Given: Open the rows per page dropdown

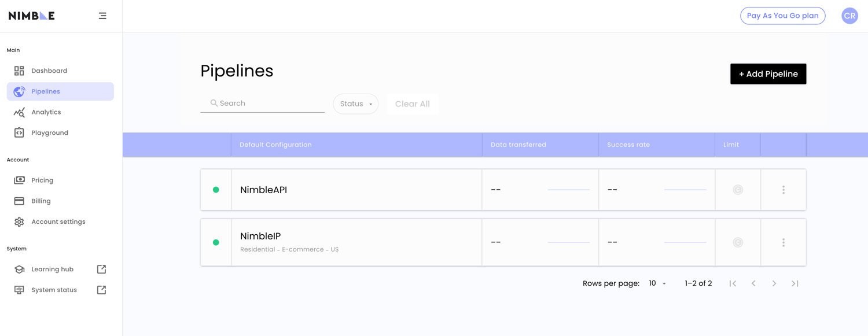Looking at the screenshot, I should click(x=657, y=283).
